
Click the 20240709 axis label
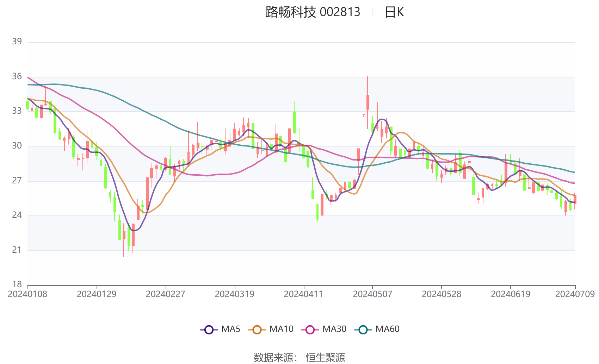pyautogui.click(x=575, y=293)
